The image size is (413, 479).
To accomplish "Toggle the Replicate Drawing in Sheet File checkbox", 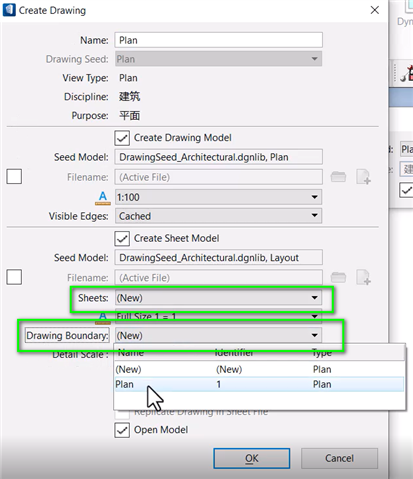I will pyautogui.click(x=122, y=413).
